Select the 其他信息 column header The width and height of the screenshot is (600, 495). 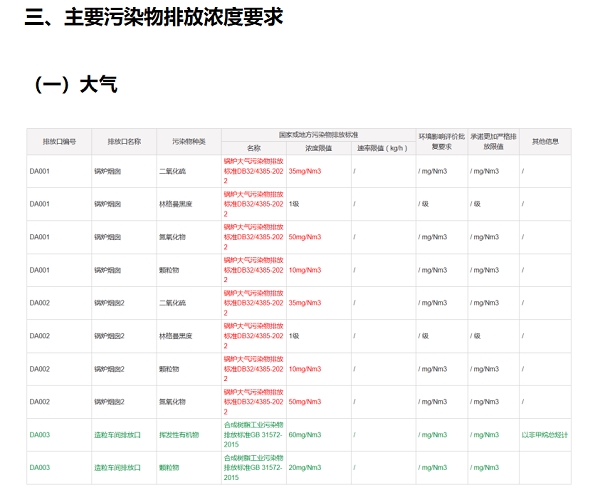[x=545, y=141]
